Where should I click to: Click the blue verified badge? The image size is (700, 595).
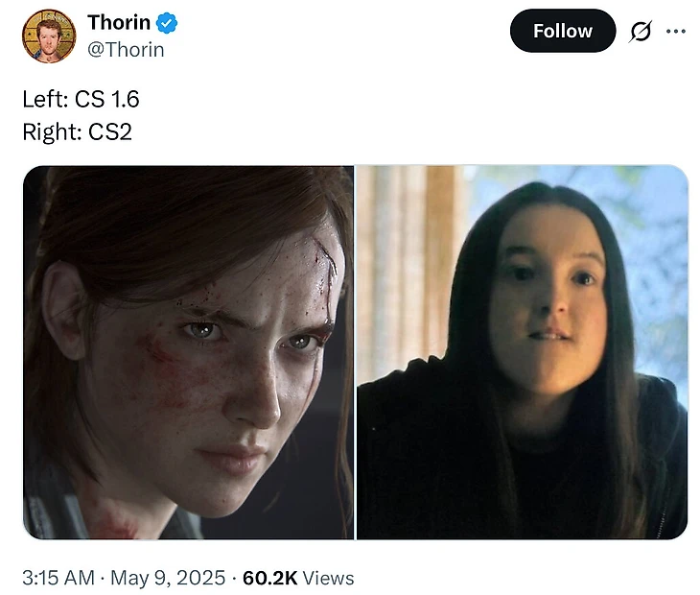pos(167,23)
